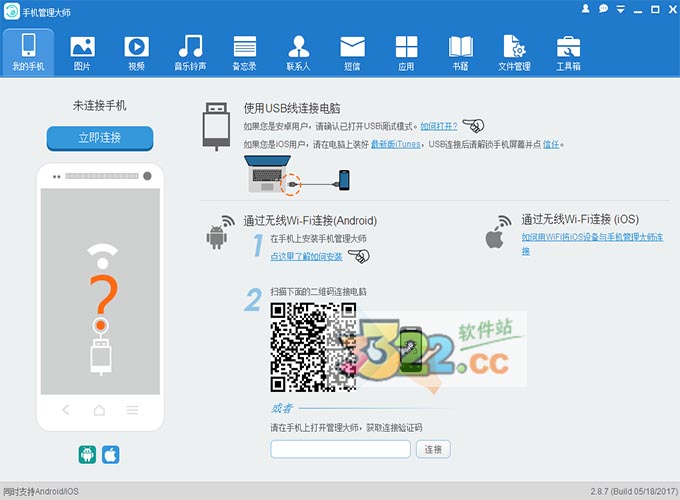Select the Android device icon below phone
This screenshot has width=680, height=500.
click(88, 454)
